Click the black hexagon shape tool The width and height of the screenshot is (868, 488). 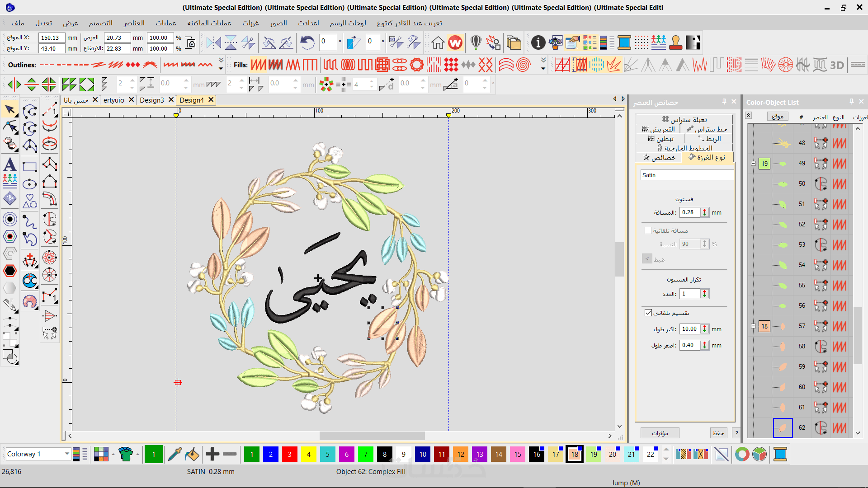pyautogui.click(x=10, y=271)
